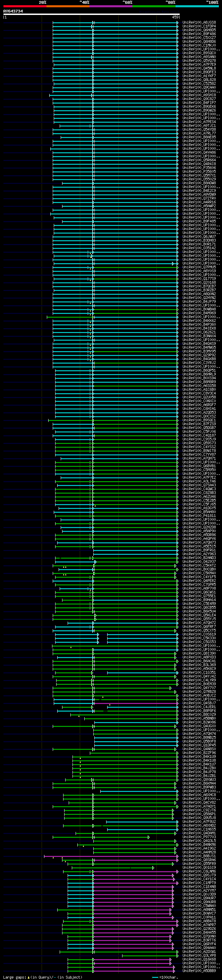Click the label UniRef100_A5BNB0
This screenshot has height=980, width=222.
[199, 718]
